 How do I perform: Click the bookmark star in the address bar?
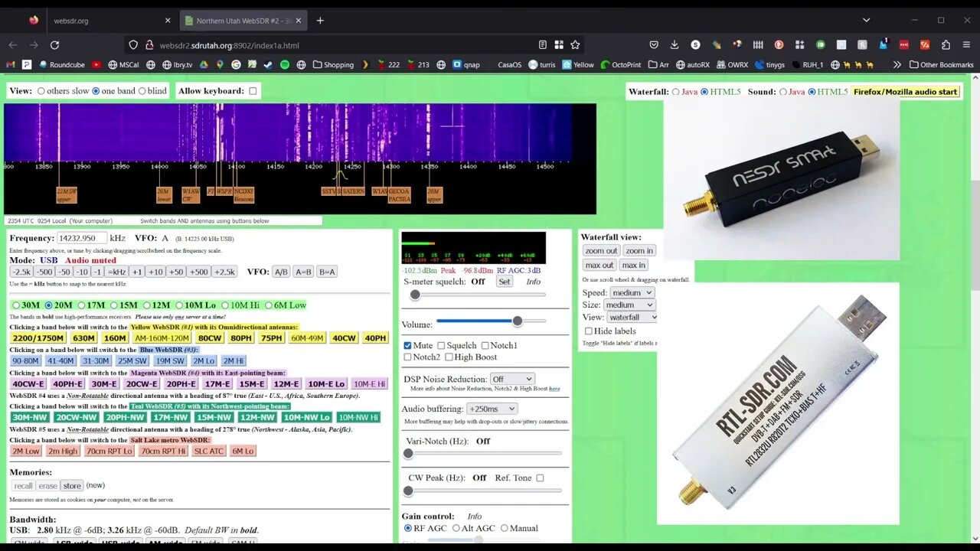coord(575,45)
